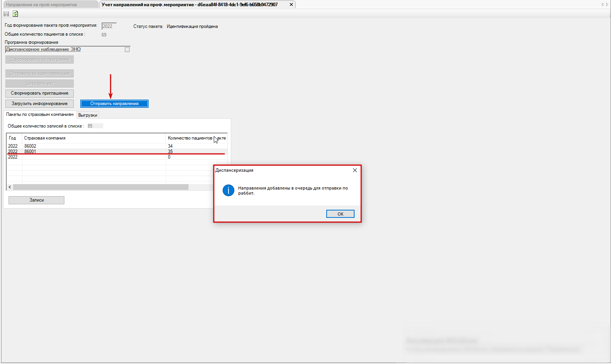The height and width of the screenshot is (364, 611).
Task: Click the total patients value 69
Action: pyautogui.click(x=104, y=35)
